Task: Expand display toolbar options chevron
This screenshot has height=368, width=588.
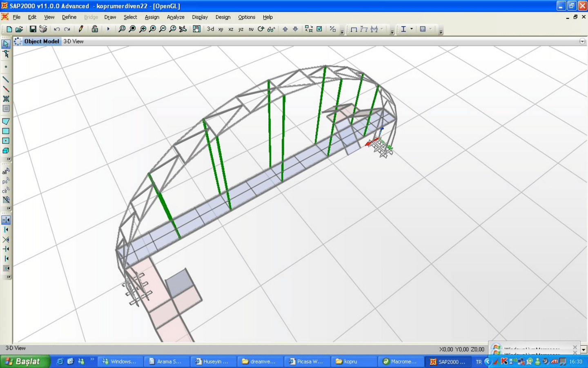Action: coord(392,31)
